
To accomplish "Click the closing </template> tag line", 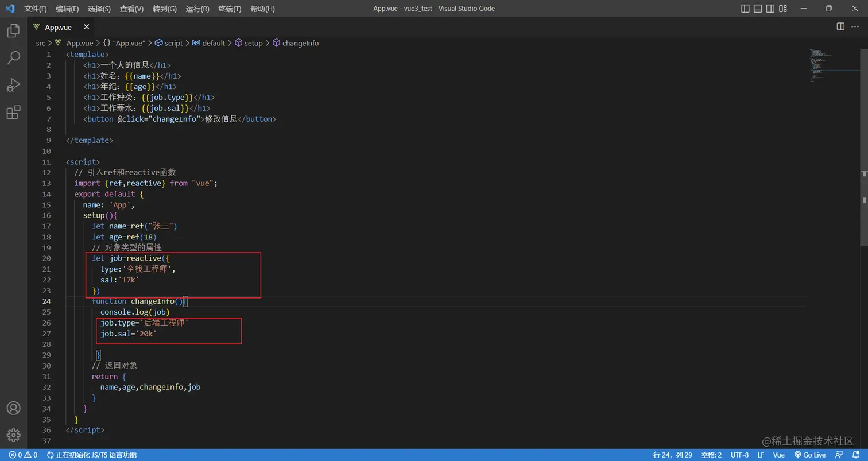I will 90,140.
